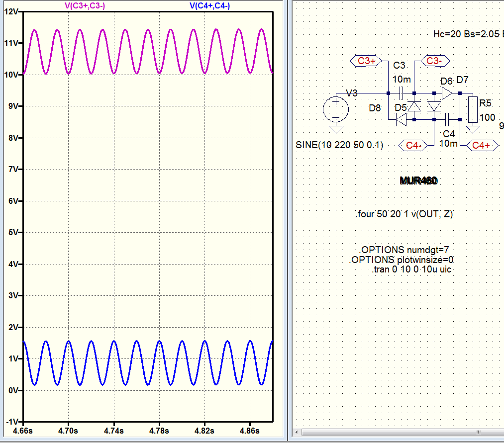Click the V3 voltage source symbol
This screenshot has width=504, height=443.
tap(336, 109)
